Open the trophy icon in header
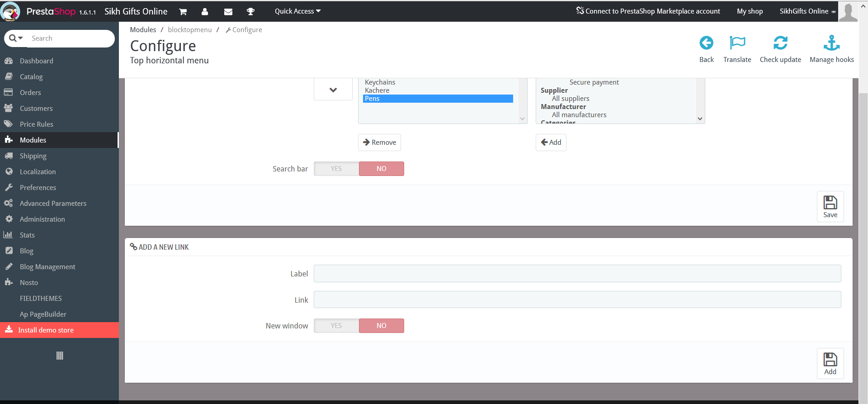Viewport: 868px width, 404px height. click(250, 12)
